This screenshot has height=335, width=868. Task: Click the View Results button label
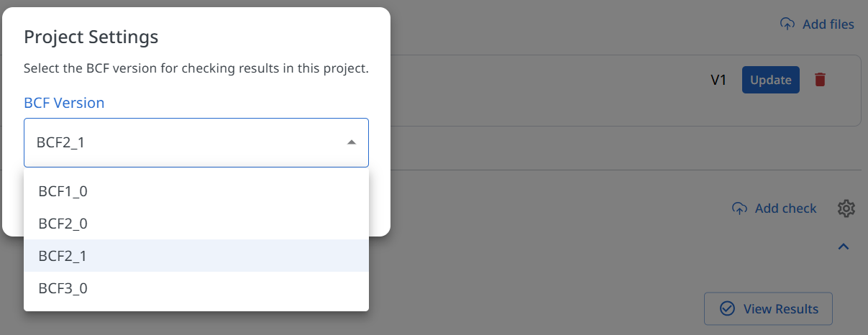point(780,309)
